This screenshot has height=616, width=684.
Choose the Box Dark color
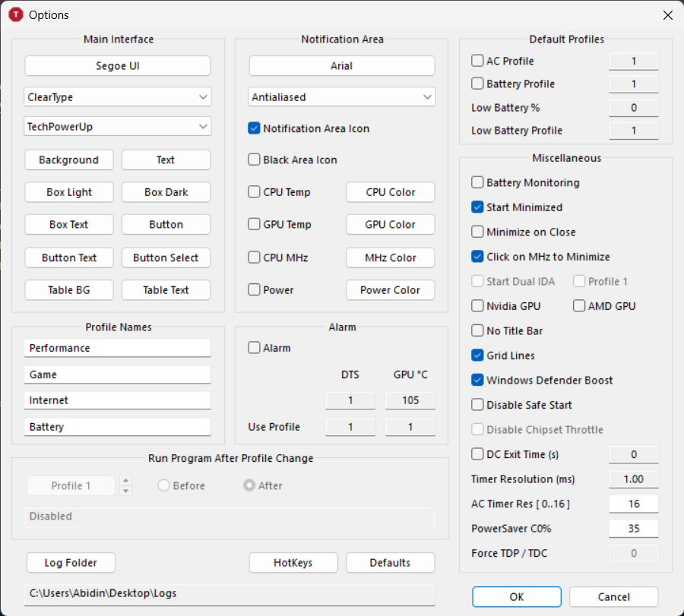pyautogui.click(x=166, y=192)
